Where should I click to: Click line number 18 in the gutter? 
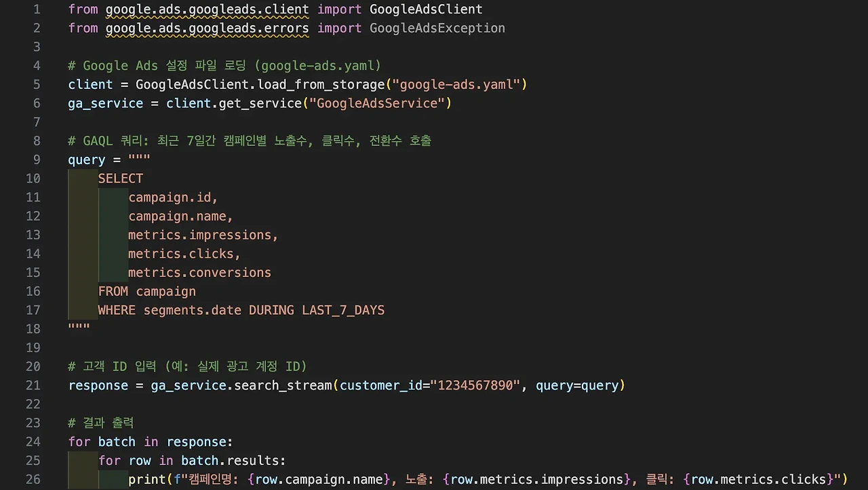pos(33,329)
